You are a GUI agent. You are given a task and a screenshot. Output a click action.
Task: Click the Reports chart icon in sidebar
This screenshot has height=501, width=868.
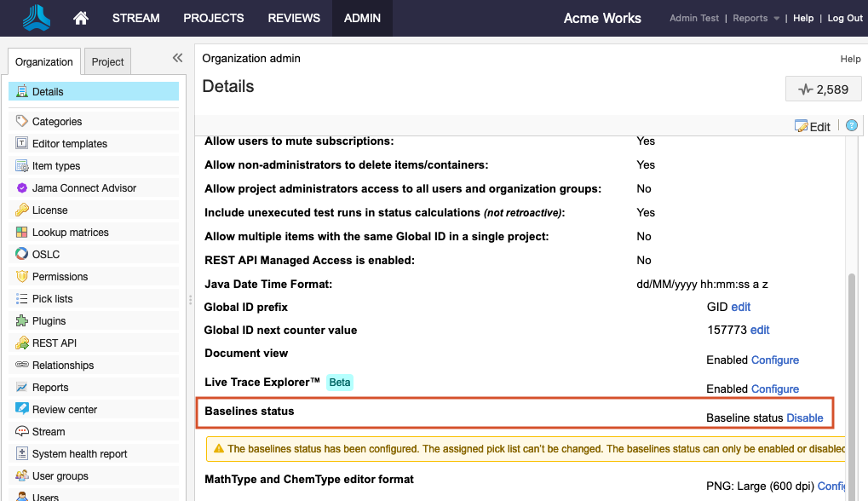tap(21, 387)
